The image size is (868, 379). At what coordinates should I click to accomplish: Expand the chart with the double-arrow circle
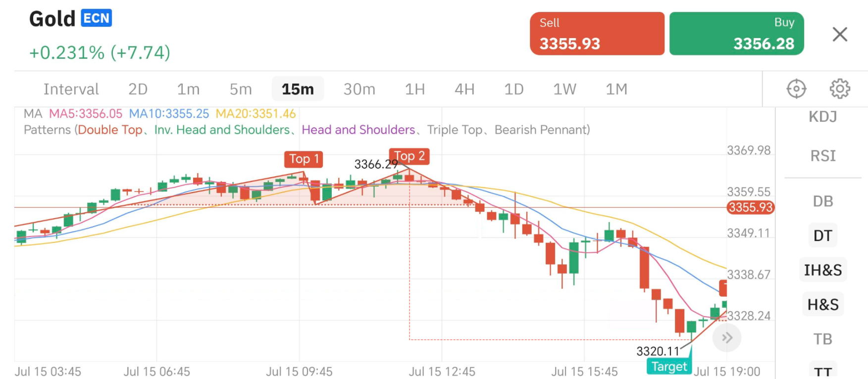pos(727,337)
